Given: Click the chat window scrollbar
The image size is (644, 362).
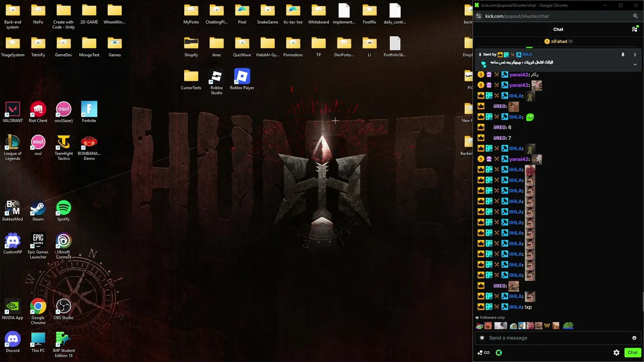Looking at the screenshot, I should [x=642, y=301].
